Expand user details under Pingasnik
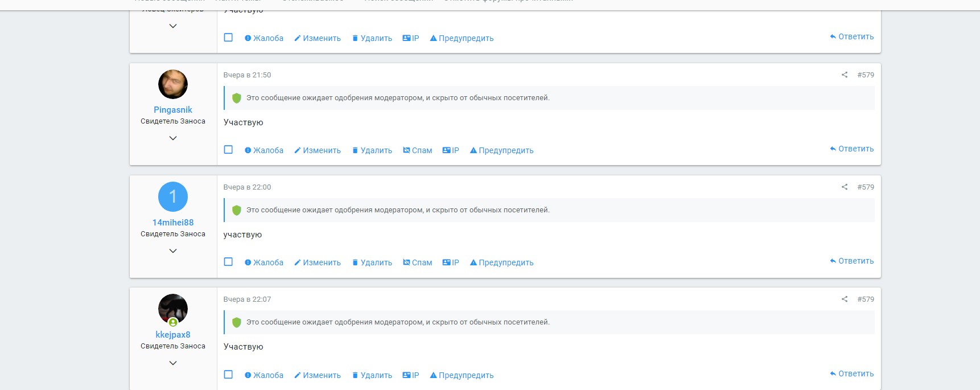This screenshot has width=980, height=390. pyautogui.click(x=173, y=138)
